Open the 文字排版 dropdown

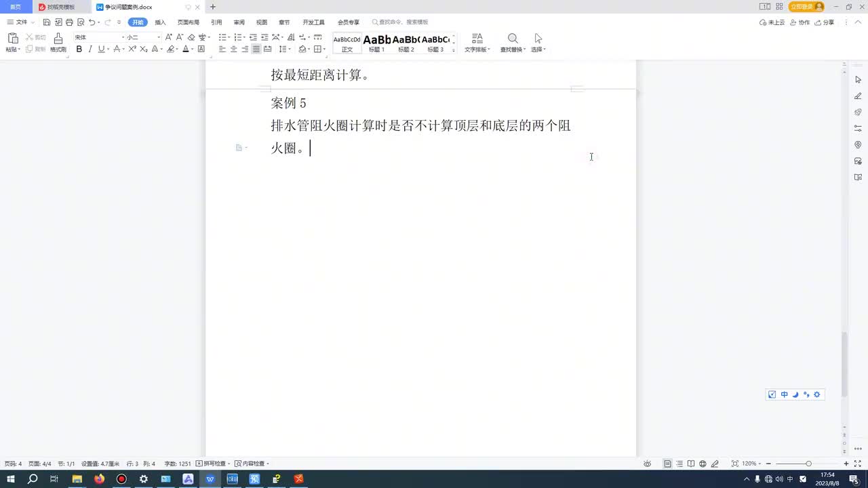477,43
